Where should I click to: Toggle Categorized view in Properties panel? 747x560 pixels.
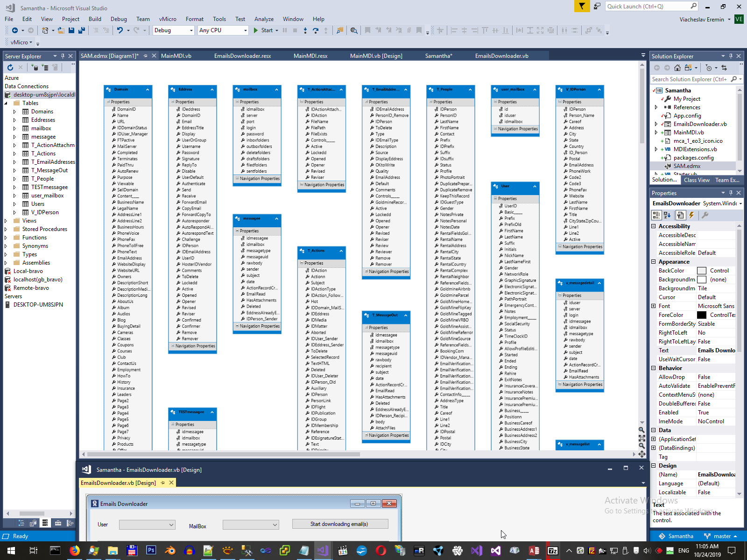click(x=656, y=215)
